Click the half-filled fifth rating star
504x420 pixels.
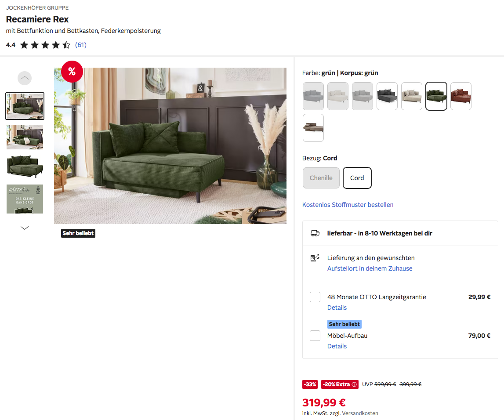[66, 45]
